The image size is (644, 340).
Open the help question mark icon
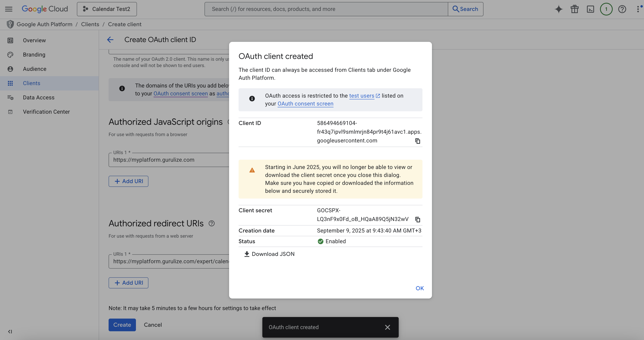[622, 9]
